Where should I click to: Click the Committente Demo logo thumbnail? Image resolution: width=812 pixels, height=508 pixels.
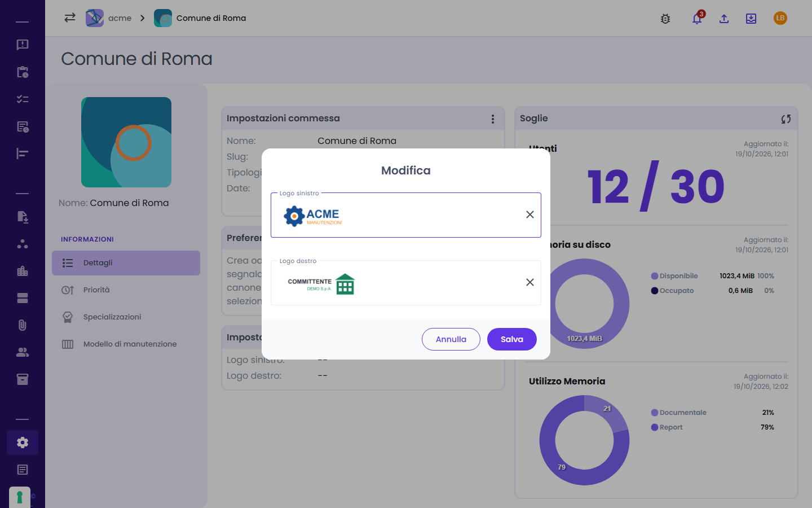(321, 284)
